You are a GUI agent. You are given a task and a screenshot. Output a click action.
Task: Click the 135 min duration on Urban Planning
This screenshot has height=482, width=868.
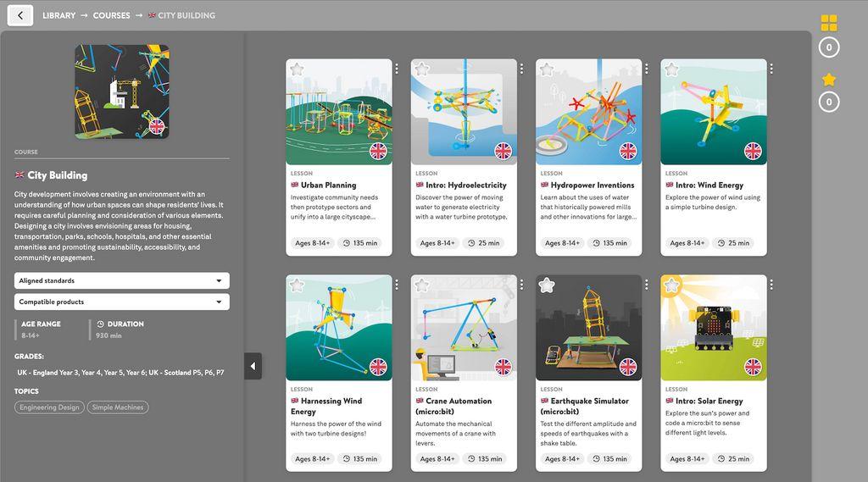tap(359, 243)
